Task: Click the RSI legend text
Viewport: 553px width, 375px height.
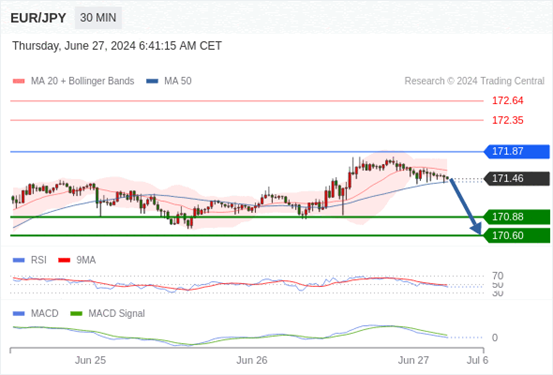Action: coord(39,260)
